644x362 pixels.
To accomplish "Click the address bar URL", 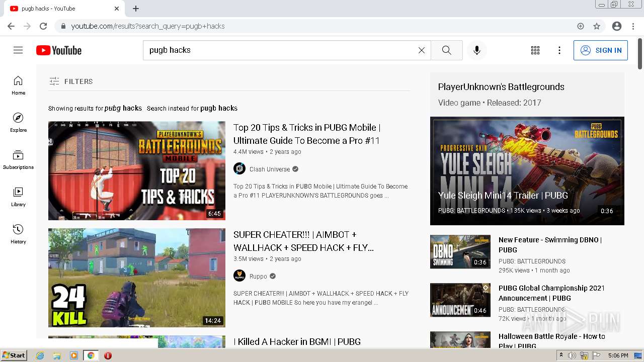I will point(148,26).
